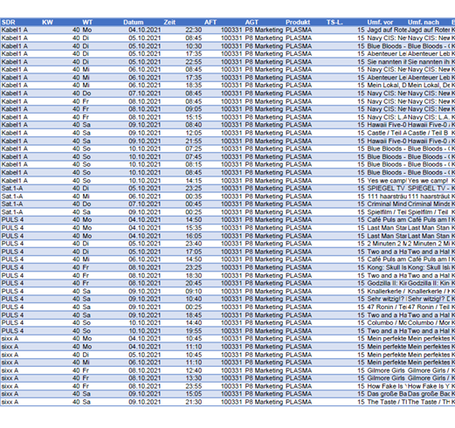Click '111 haarsträu' in Umf. vor column
This screenshot has height=428, width=455.
click(x=387, y=196)
